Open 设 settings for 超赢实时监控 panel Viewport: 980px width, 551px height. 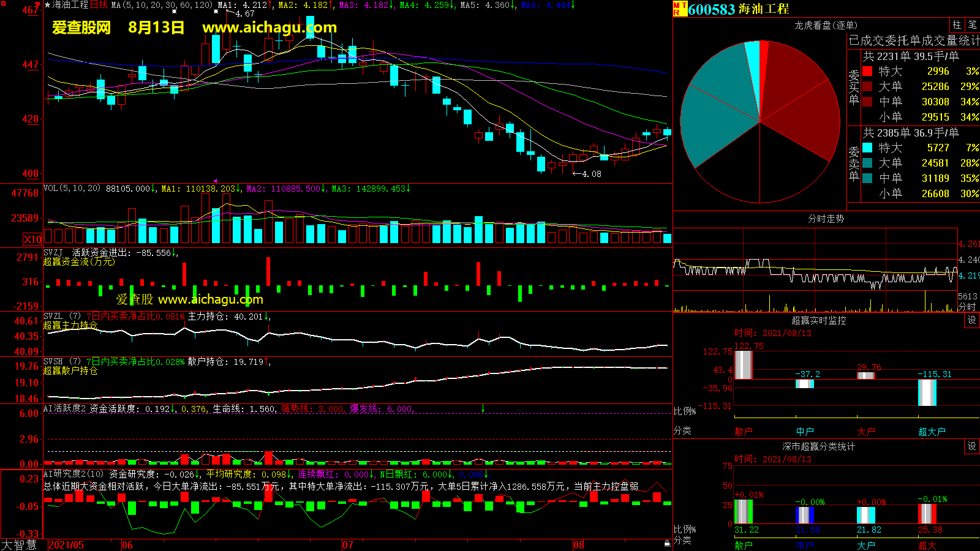(971, 320)
